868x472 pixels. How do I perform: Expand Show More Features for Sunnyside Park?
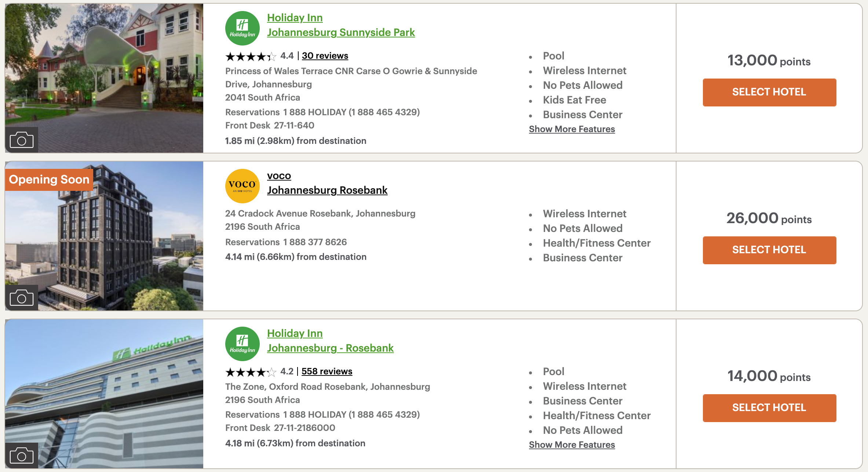(x=572, y=129)
